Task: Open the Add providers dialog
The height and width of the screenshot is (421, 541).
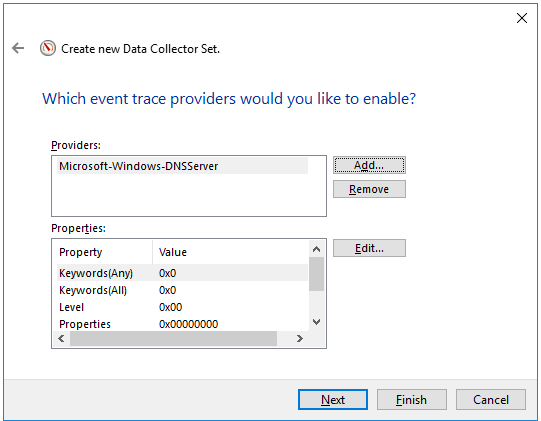Action: coord(369,165)
